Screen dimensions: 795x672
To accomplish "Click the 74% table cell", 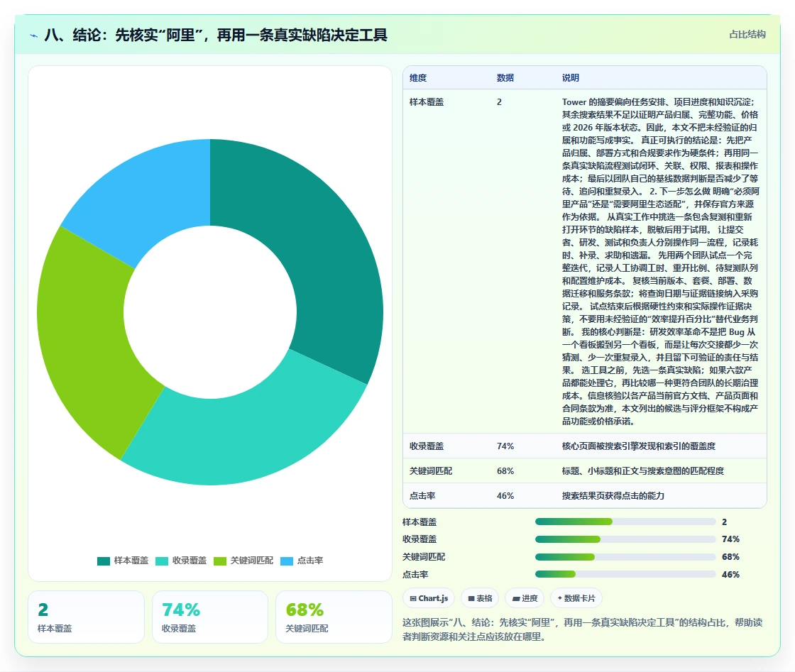I will click(x=505, y=446).
